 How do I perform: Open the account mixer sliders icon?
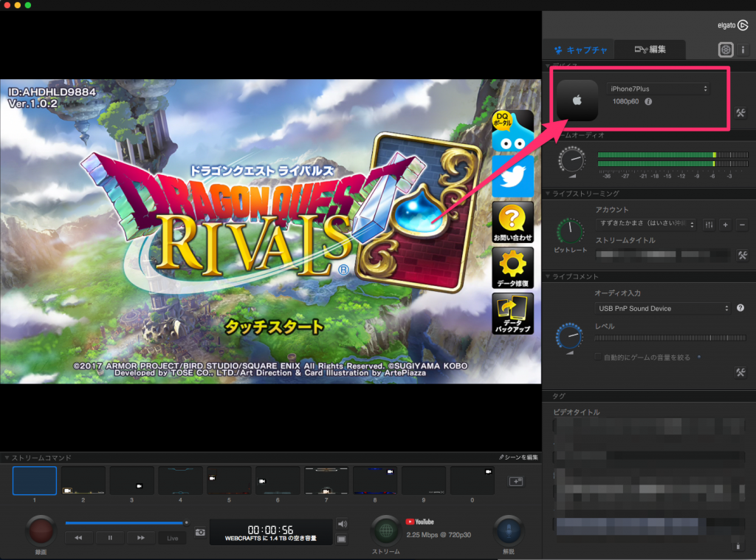point(709,225)
